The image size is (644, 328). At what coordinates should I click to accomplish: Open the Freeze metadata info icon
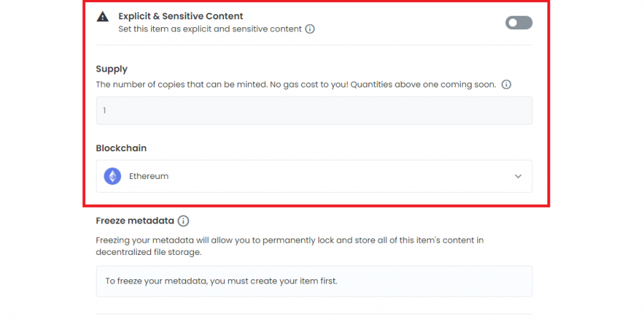pyautogui.click(x=183, y=221)
